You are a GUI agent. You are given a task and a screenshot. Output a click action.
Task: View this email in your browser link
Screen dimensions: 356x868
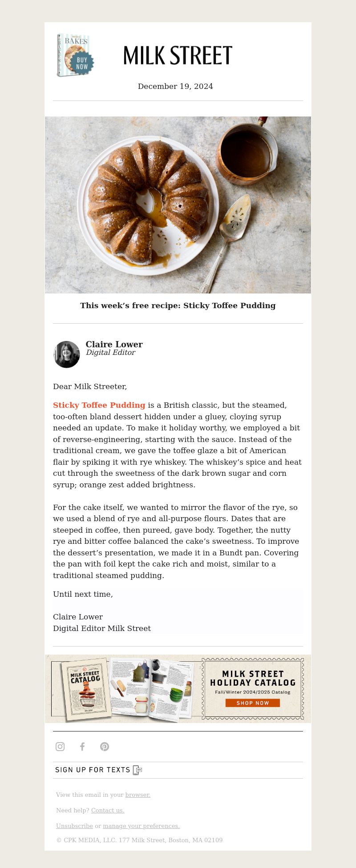pos(138,795)
